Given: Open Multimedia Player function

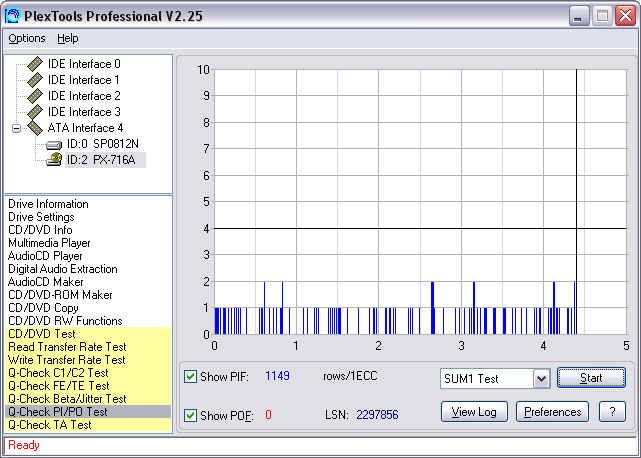Looking at the screenshot, I should 49,243.
